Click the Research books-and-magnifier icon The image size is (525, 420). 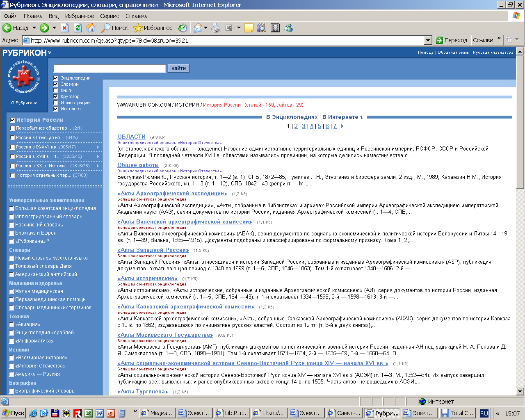[x=261, y=28]
